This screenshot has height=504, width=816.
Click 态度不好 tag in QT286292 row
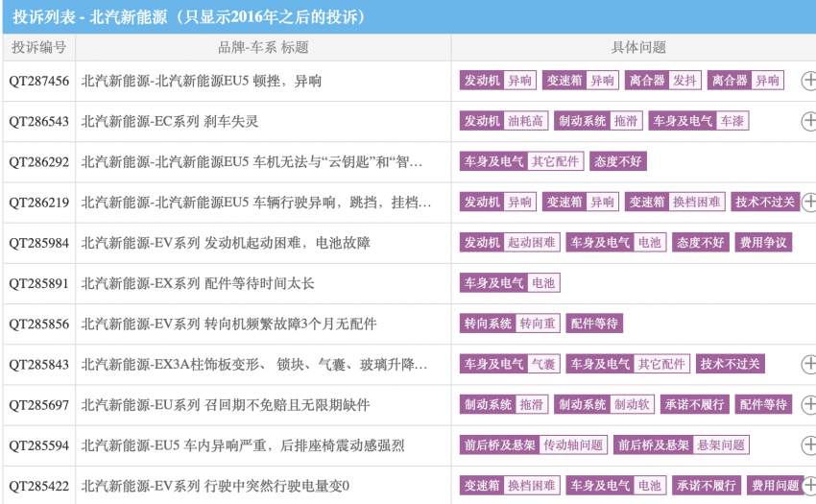(x=617, y=161)
